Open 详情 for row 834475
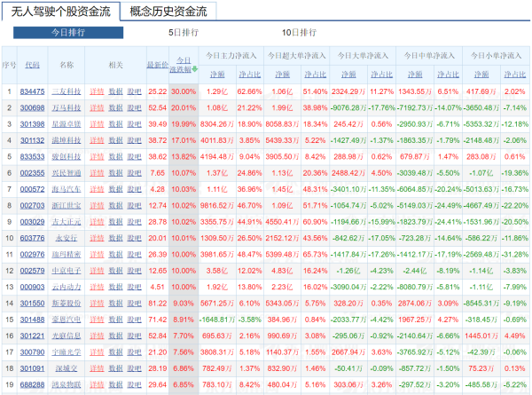 (97, 91)
